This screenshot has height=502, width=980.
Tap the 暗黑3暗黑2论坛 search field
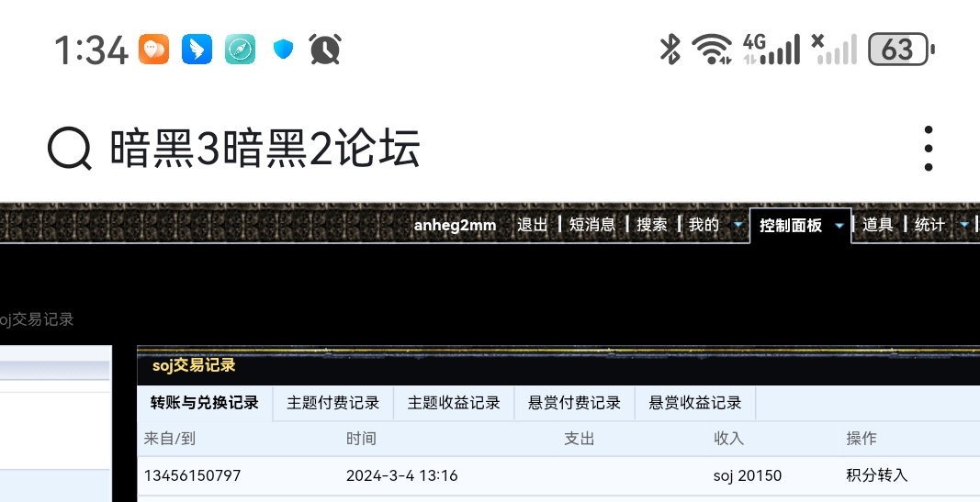pyautogui.click(x=265, y=148)
